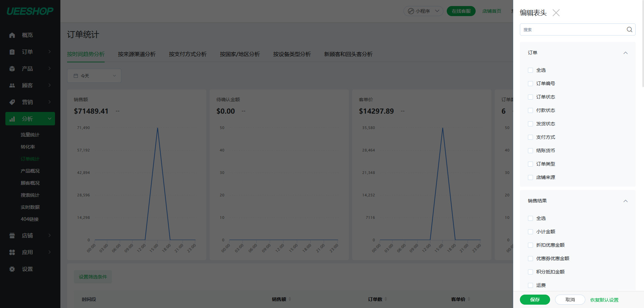The height and width of the screenshot is (308, 644).
Task: Click the Customers people icon in sidebar
Action: tap(12, 85)
